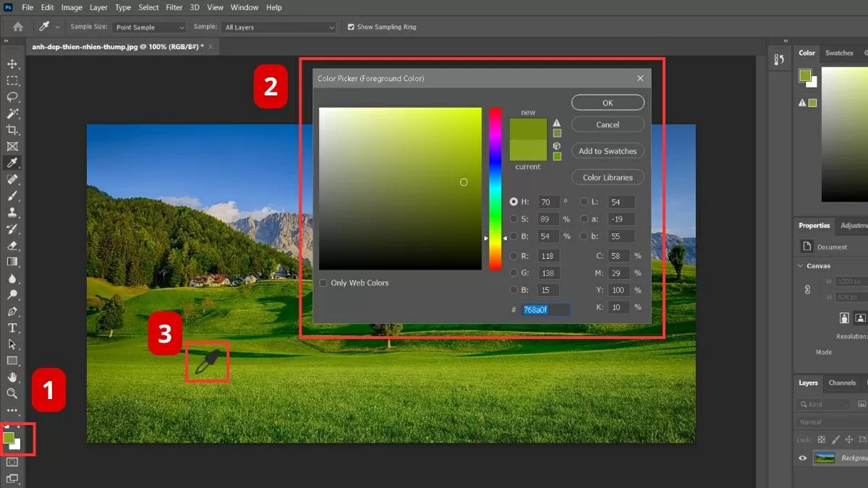Screen dimensions: 868x488
Task: Select the Move tool
Action: click(x=12, y=64)
